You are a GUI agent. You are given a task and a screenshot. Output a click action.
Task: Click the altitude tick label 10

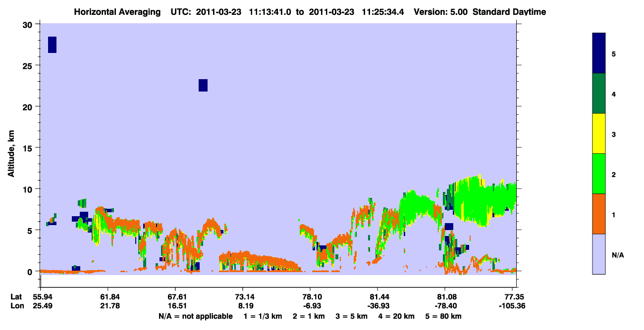tap(29, 189)
